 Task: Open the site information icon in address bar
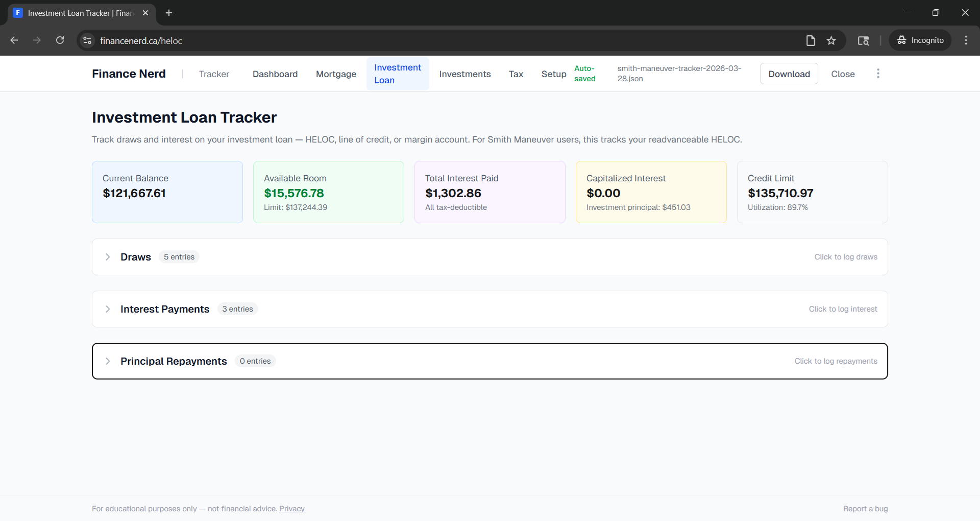click(x=87, y=40)
